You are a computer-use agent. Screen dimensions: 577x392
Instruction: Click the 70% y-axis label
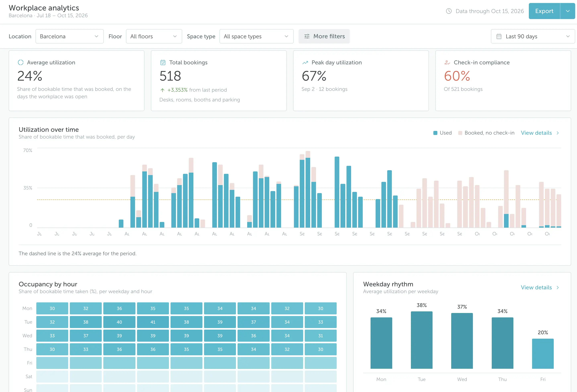(x=28, y=150)
